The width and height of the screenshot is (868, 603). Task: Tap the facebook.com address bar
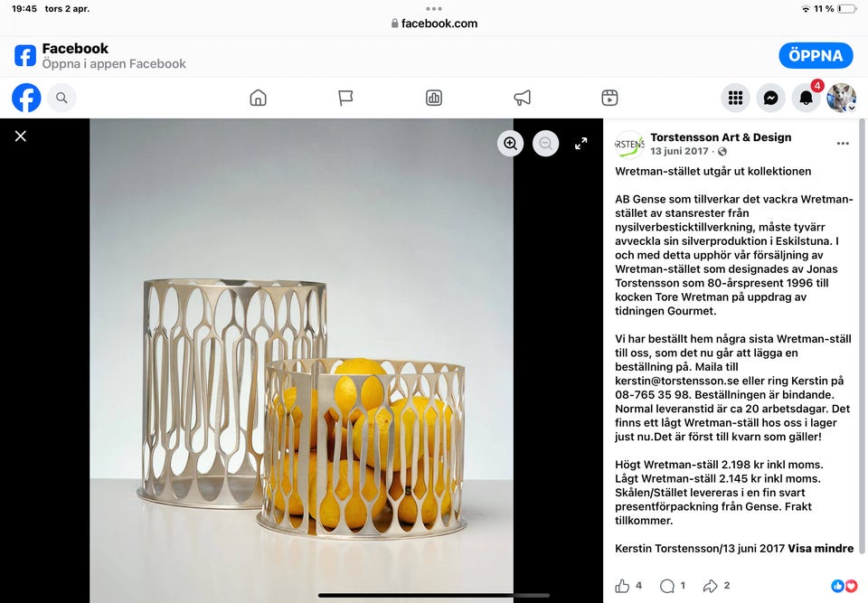(434, 24)
